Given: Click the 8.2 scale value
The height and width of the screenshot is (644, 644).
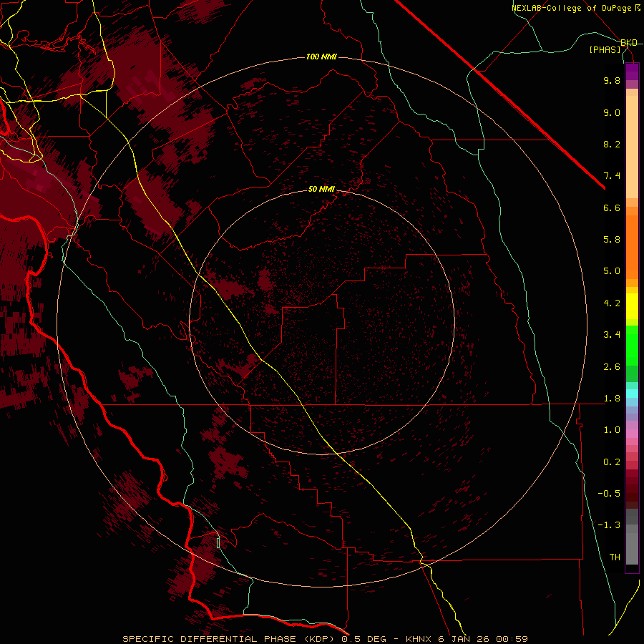Looking at the screenshot, I should (x=612, y=144).
